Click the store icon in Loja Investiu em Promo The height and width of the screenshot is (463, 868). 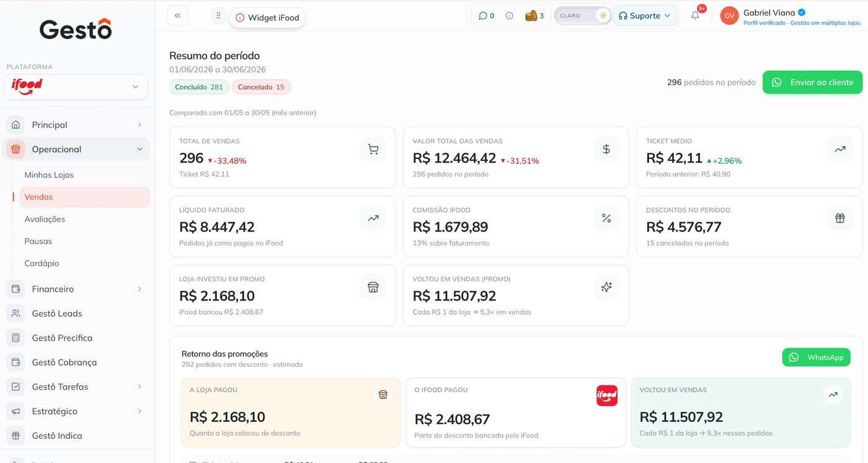(373, 287)
